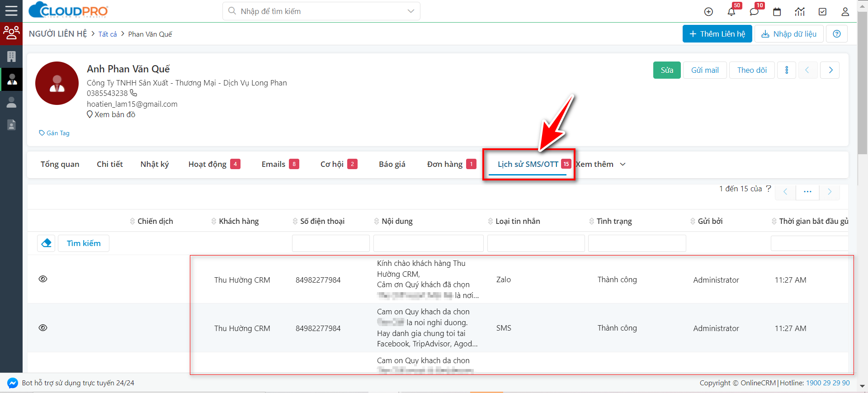
Task: Select the companies building sidebar icon
Action: [11, 57]
